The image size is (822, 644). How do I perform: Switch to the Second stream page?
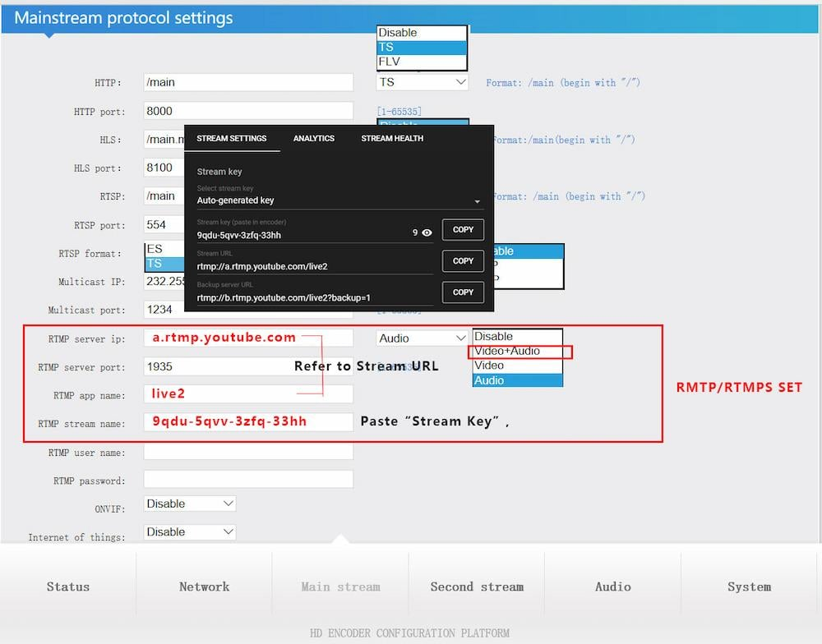point(477,586)
